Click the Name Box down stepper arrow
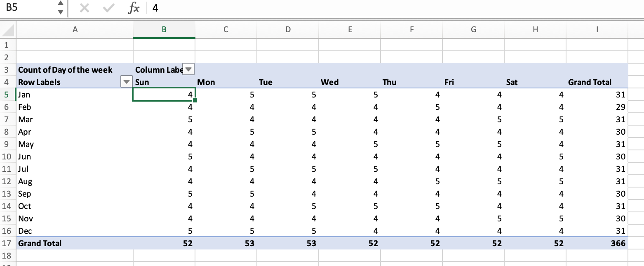Viewport: 644px width, 266px height. (x=60, y=11)
